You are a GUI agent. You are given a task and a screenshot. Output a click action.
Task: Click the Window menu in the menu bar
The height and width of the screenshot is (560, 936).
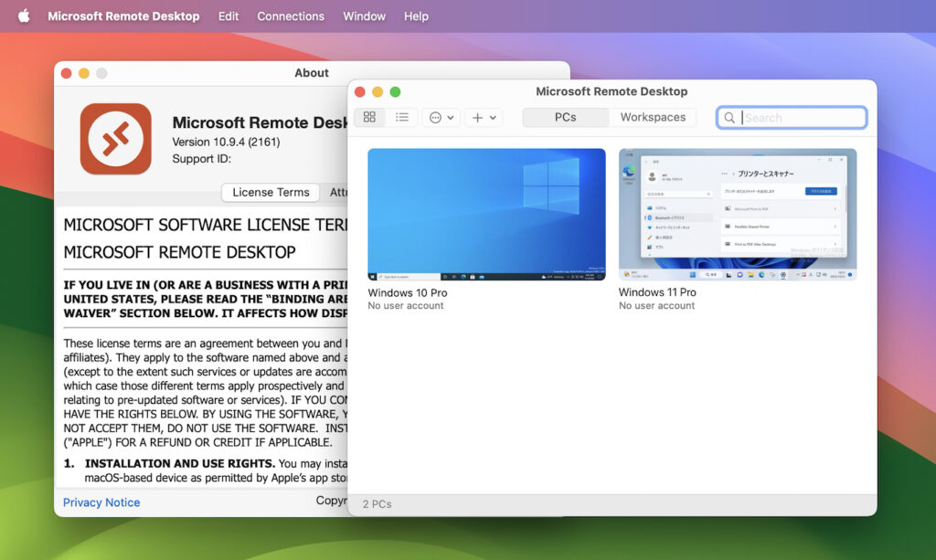(x=364, y=16)
